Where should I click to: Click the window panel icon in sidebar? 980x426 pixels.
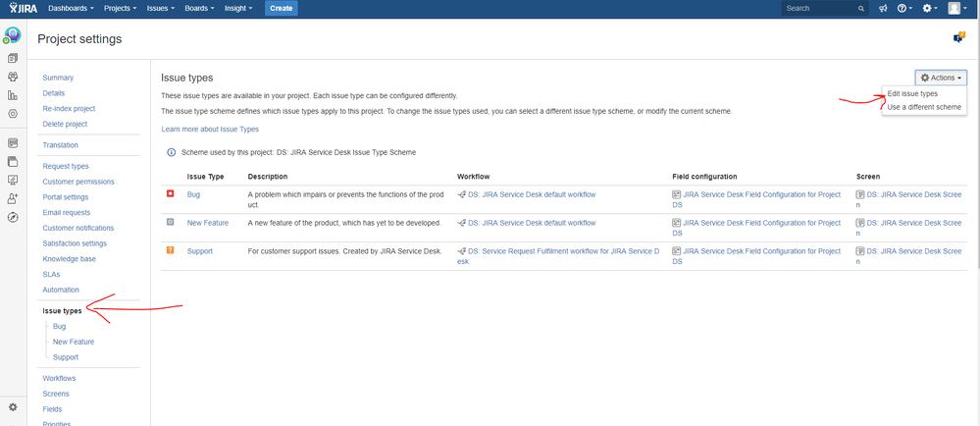(13, 161)
